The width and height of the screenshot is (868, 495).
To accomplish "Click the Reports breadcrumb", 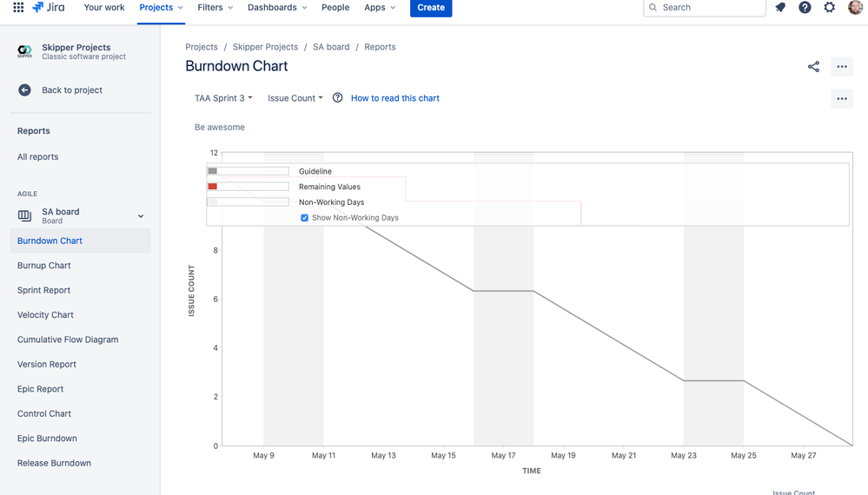I will point(380,47).
